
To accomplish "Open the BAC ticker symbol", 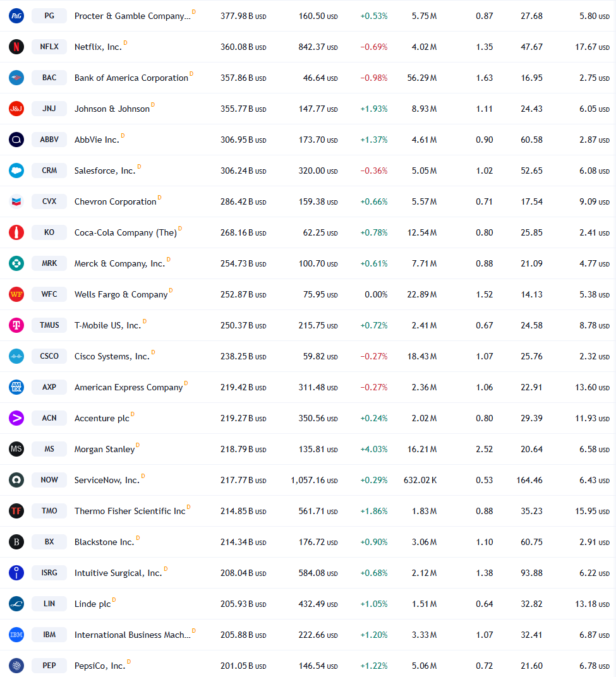I will tap(49, 78).
